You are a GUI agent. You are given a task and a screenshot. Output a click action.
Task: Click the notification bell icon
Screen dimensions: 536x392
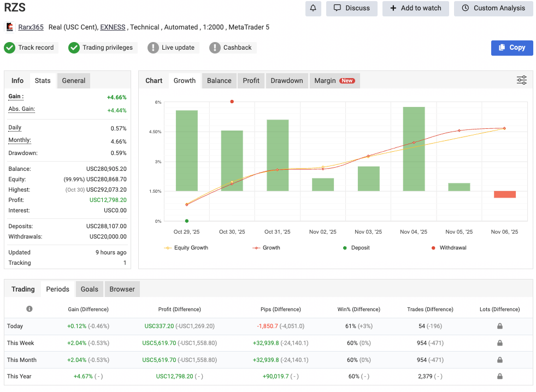coord(312,9)
